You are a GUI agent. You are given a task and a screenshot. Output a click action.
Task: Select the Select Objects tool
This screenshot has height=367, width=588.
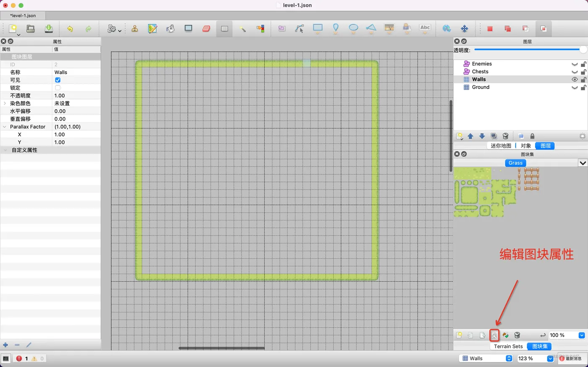tap(282, 29)
